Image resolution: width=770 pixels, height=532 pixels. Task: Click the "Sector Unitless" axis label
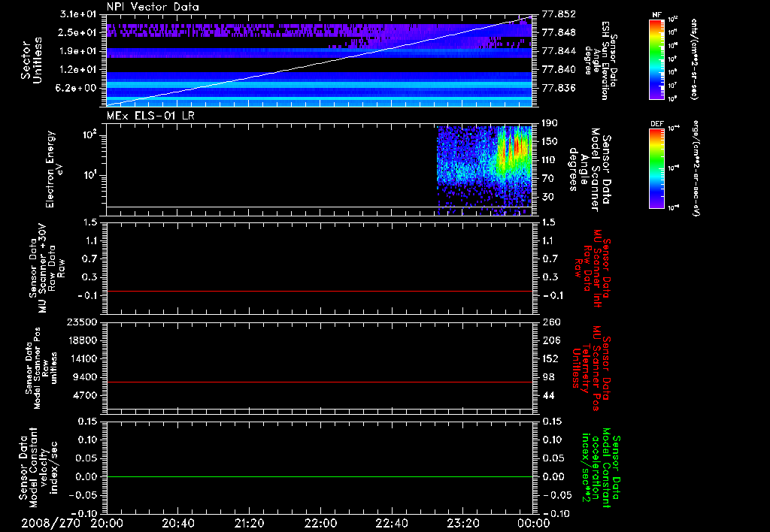32,60
